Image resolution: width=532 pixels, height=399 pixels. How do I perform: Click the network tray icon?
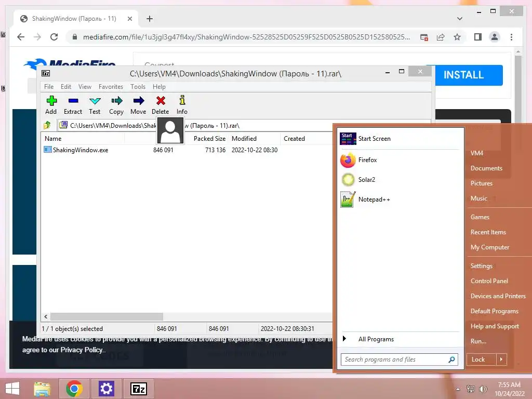pyautogui.click(x=471, y=389)
